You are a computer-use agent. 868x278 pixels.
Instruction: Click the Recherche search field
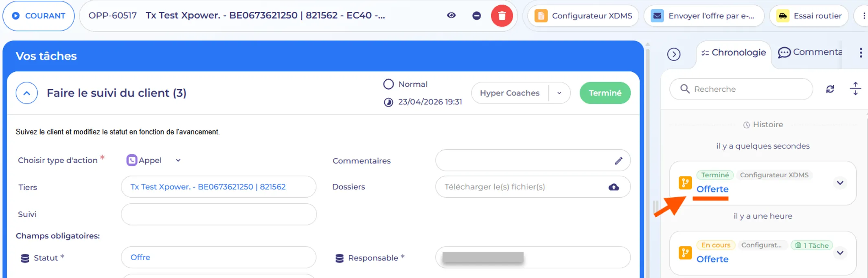tap(741, 89)
